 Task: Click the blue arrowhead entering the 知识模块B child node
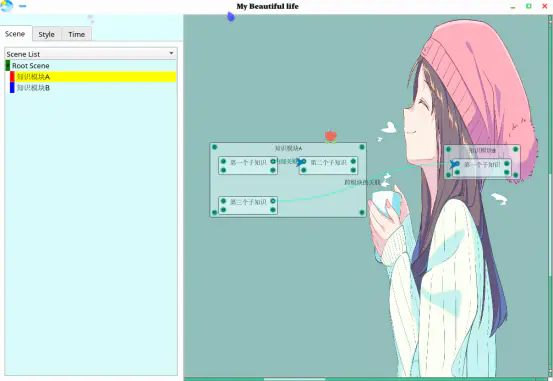(x=454, y=164)
